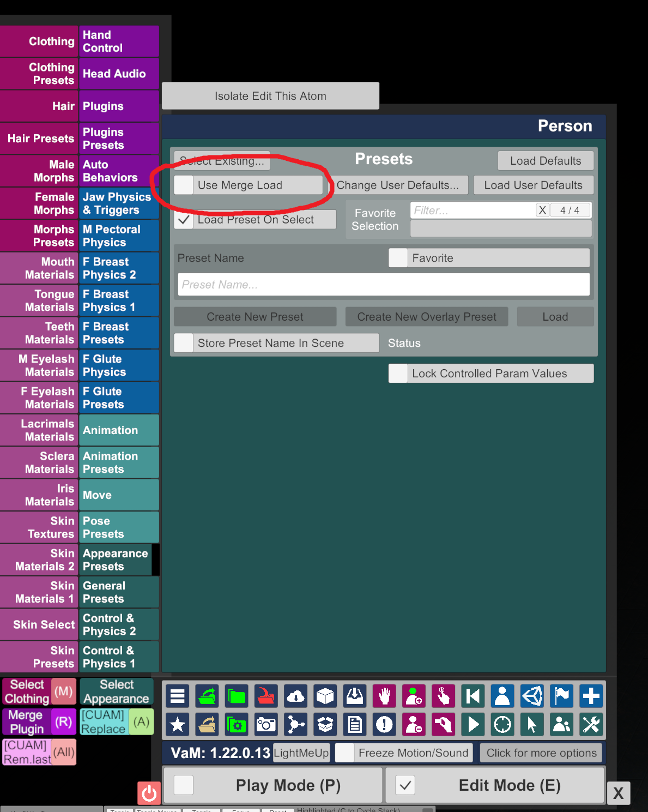This screenshot has height=812, width=648.
Task: Click the red open-folder icon
Action: click(266, 696)
